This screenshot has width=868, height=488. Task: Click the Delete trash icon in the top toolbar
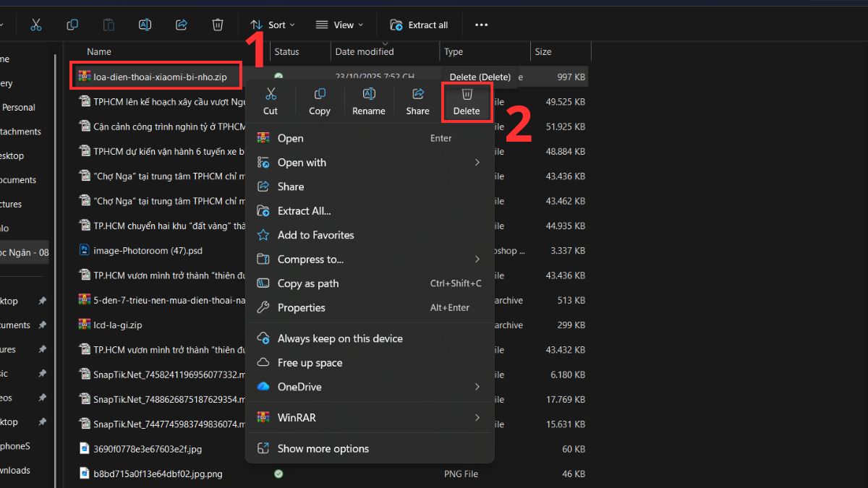point(217,24)
